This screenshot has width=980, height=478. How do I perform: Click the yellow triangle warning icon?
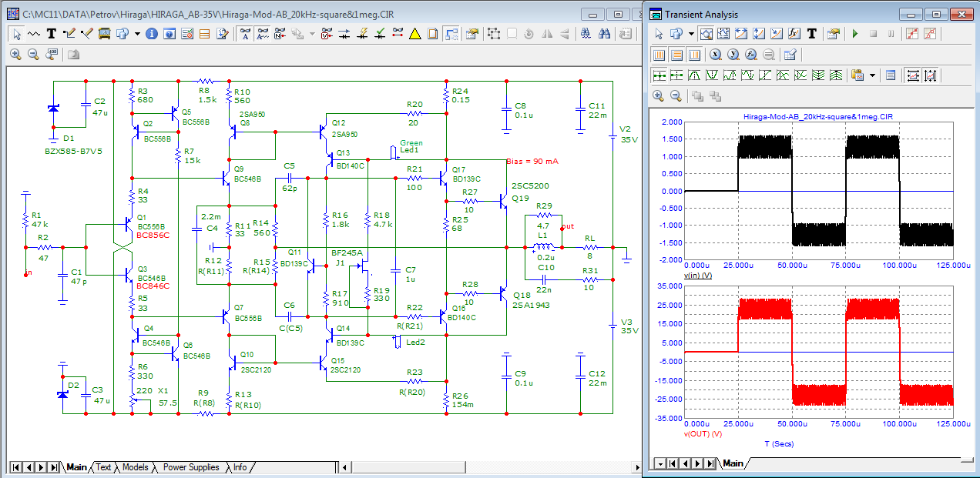pos(414,34)
